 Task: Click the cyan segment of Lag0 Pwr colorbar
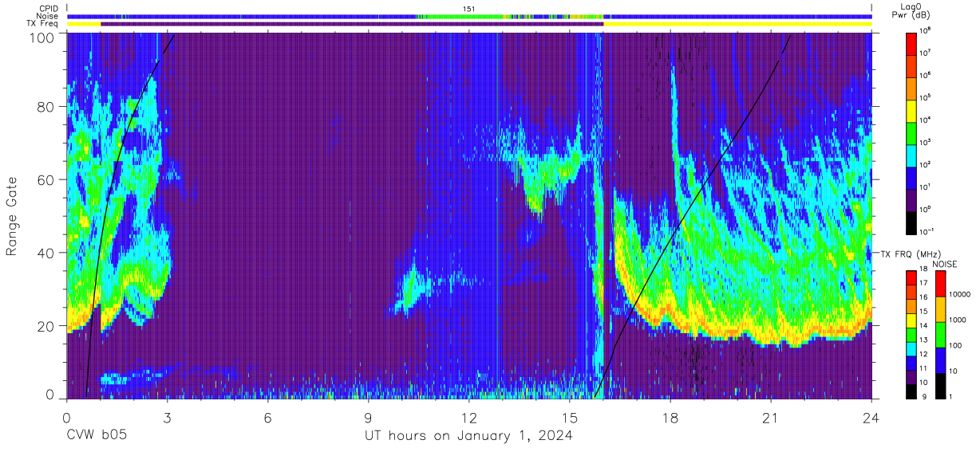[911, 155]
